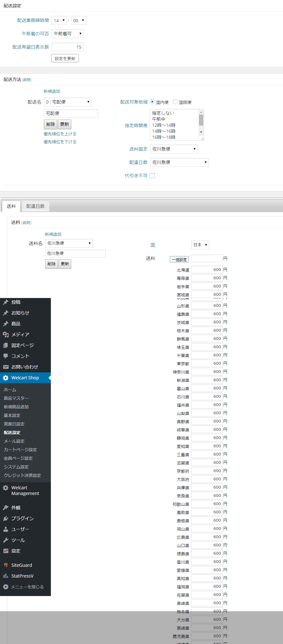Open the 午前着の可否 dropdown
Image resolution: width=283 pixels, height=644 pixels.
[x=67, y=34]
